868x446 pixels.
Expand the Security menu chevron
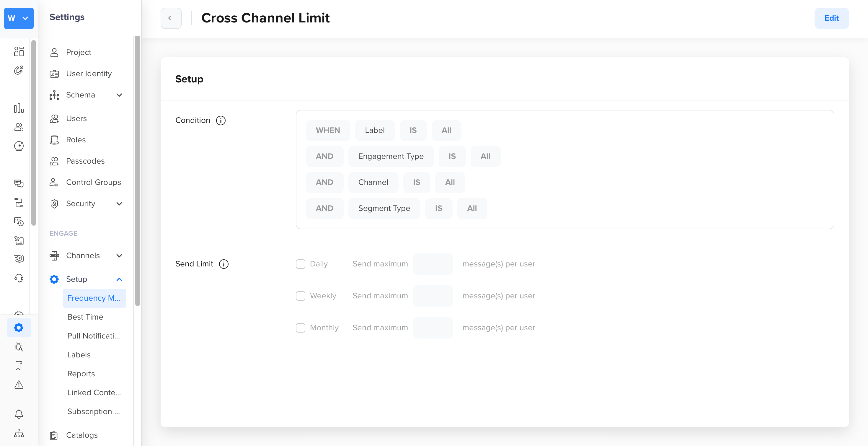pyautogui.click(x=119, y=204)
